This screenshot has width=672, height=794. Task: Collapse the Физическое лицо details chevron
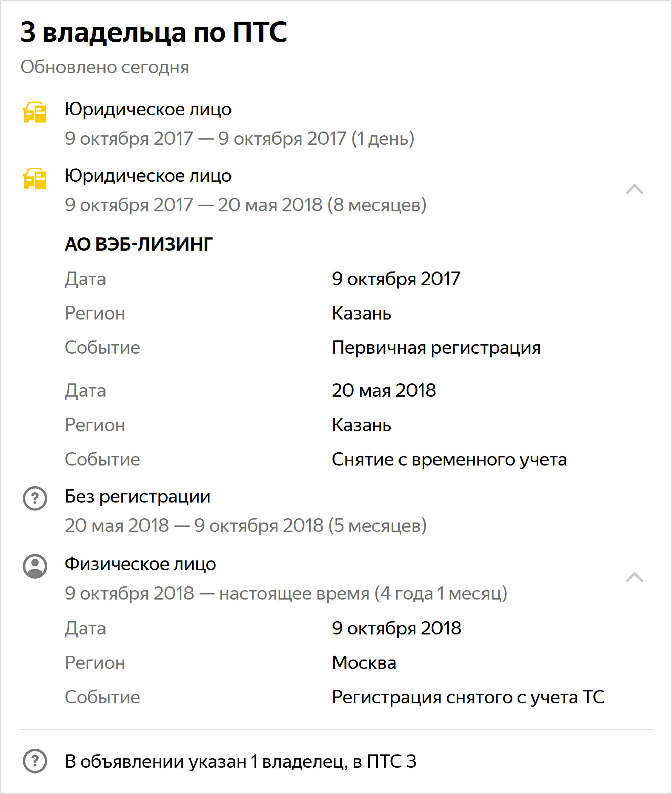[635, 577]
